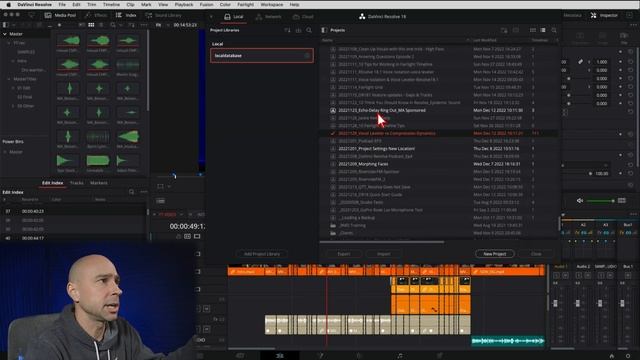This screenshot has width=640, height=360.
Task: Click the New Project button
Action: (x=494, y=254)
